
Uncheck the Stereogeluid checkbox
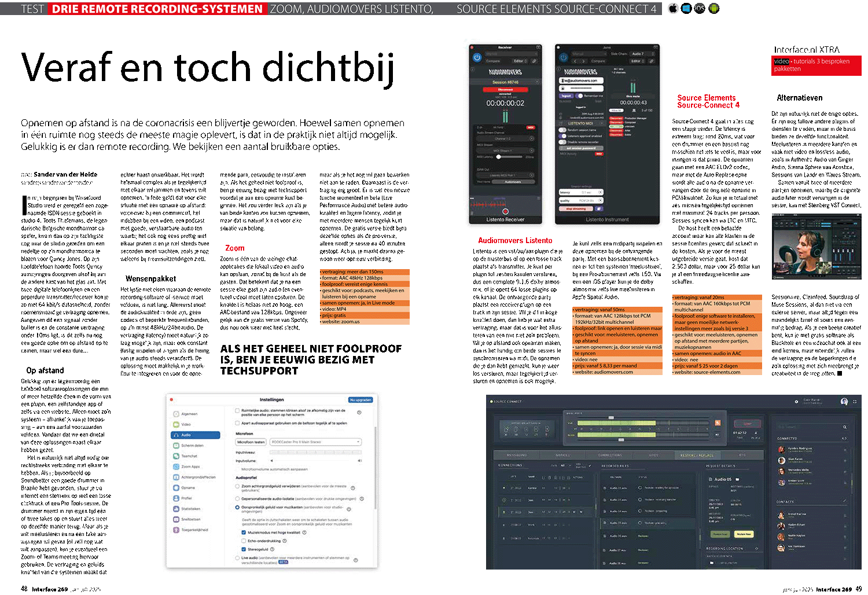pos(244,549)
